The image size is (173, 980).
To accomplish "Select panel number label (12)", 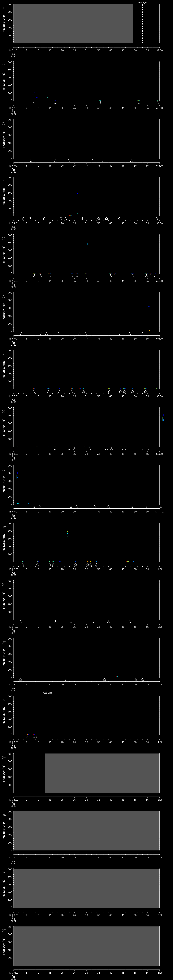I will coord(4,642).
